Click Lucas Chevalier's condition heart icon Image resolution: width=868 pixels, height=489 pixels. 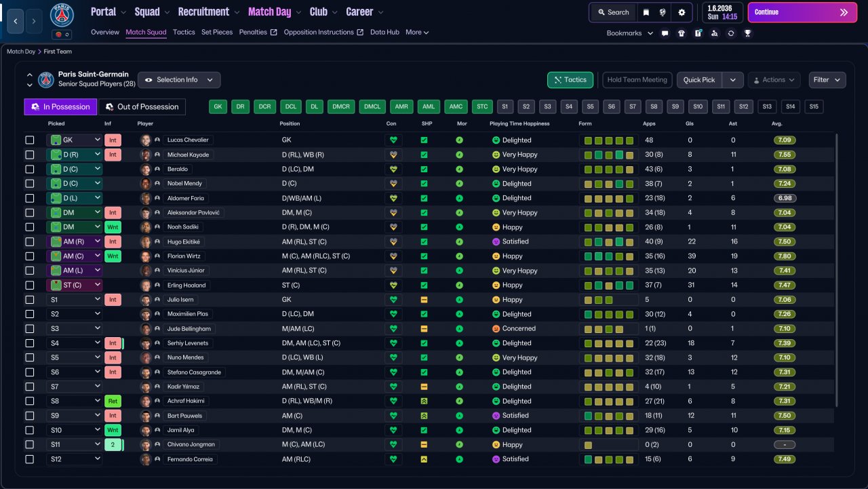(393, 140)
